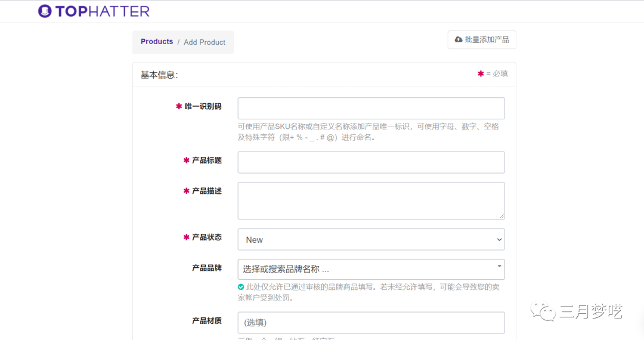Click the 基本信息 section header
644x340 pixels.
(159, 75)
